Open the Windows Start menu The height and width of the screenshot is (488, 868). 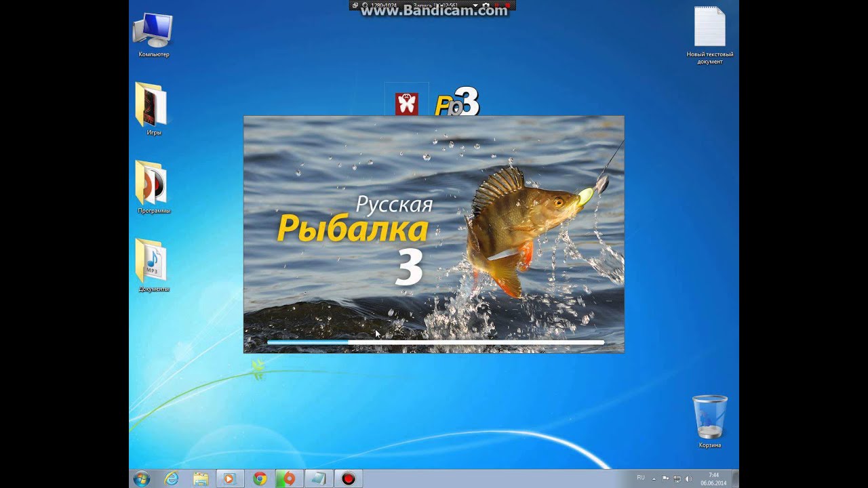(142, 479)
